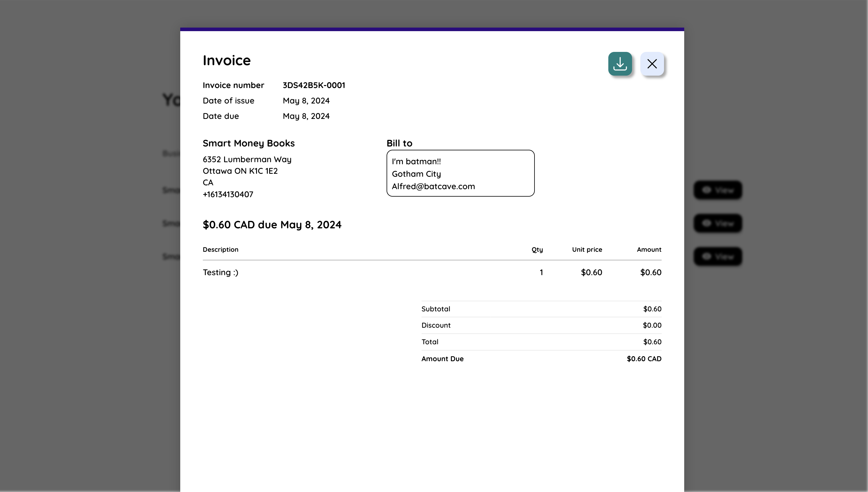
Task: Select the Bill to address box
Action: 460,173
